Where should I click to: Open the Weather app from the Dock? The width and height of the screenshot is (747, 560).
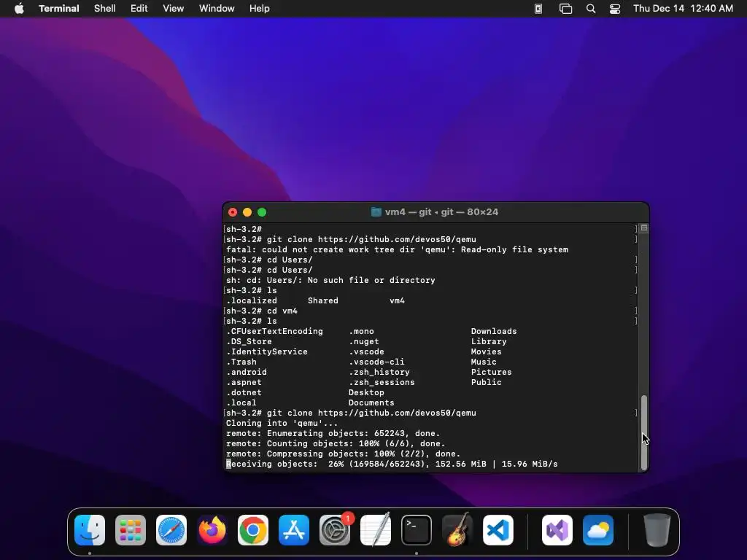click(x=598, y=530)
